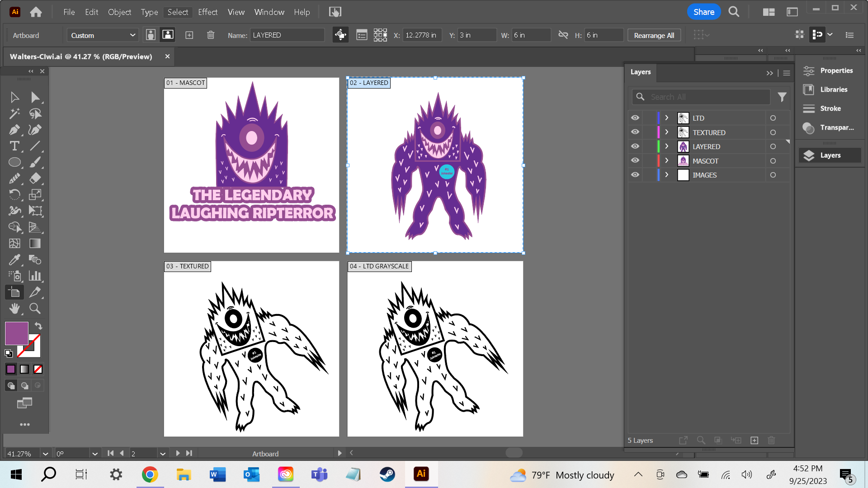Toggle Move/Copy Artwork with Artboard
The image size is (868, 488).
340,35
